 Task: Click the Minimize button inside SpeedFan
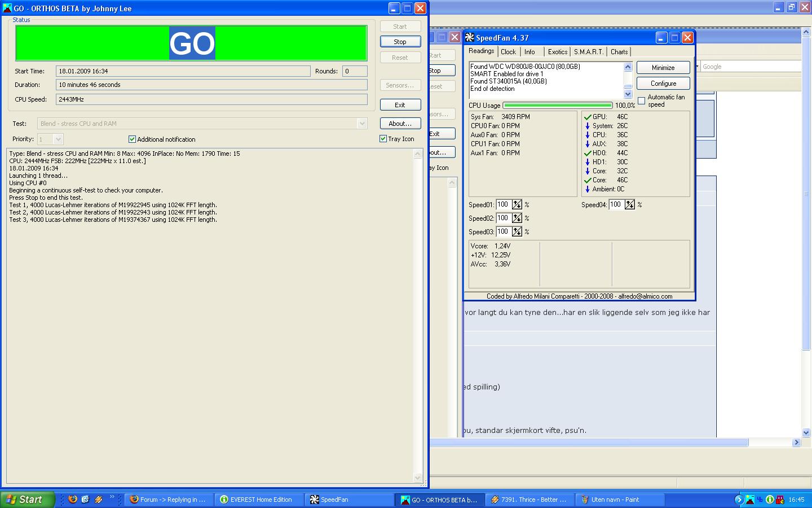663,68
